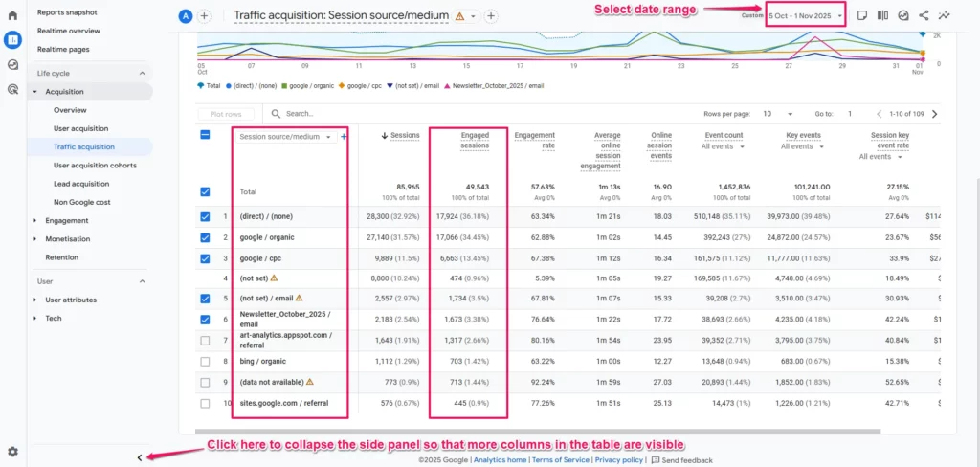
Task: Open the Insights sparkline icon
Action: click(945, 15)
